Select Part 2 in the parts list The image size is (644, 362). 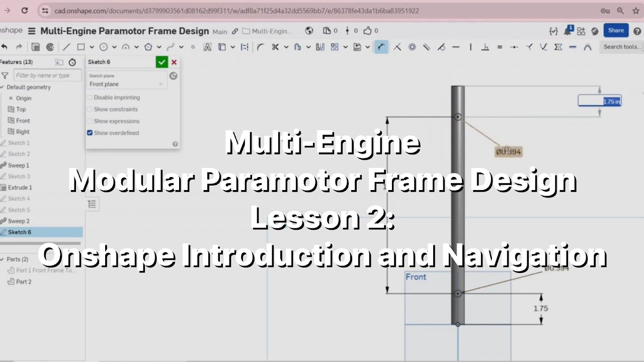24,282
